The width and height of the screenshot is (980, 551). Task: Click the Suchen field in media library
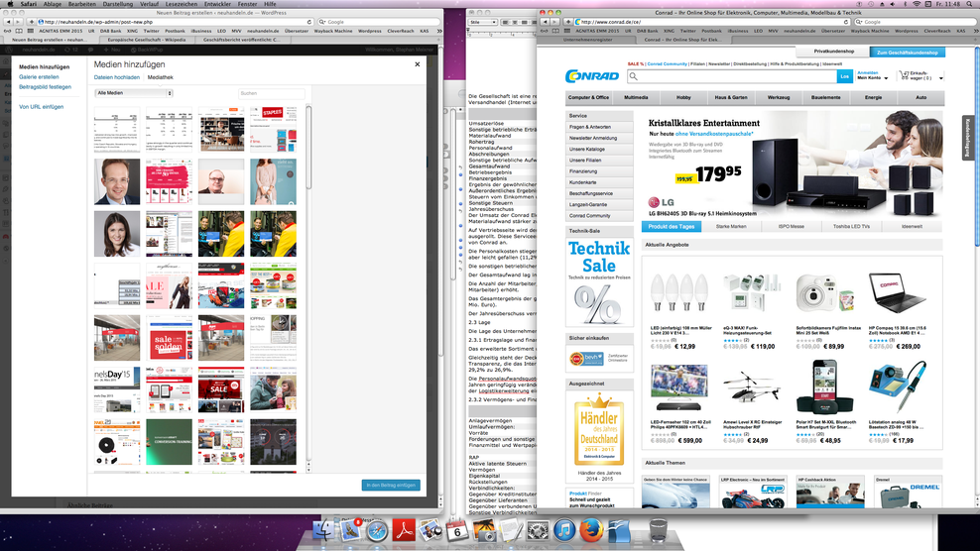pyautogui.click(x=271, y=93)
